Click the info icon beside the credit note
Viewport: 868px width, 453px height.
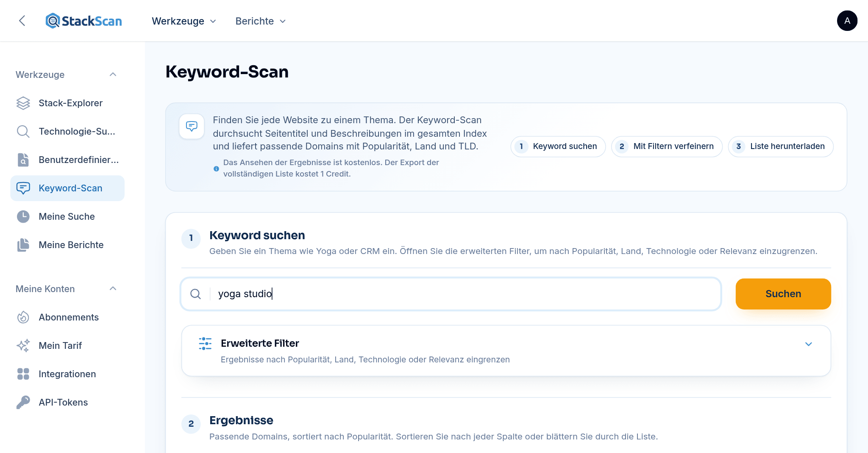[x=216, y=168]
